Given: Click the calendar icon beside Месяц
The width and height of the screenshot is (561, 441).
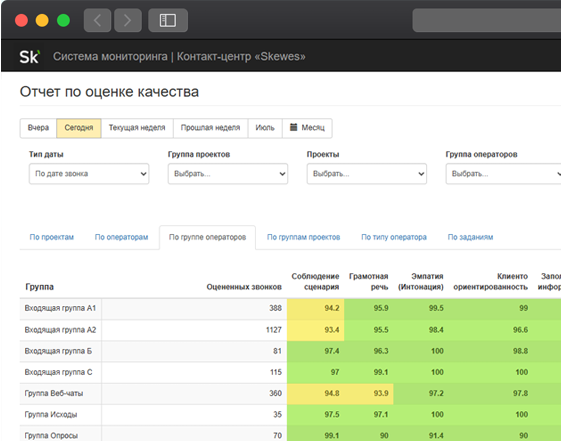Looking at the screenshot, I should (x=293, y=127).
